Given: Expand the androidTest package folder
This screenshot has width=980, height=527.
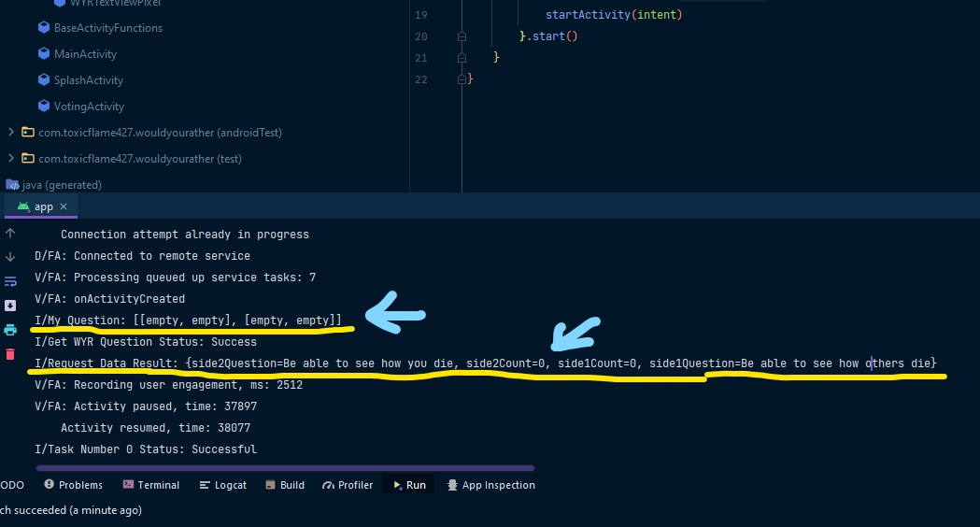Looking at the screenshot, I should 10,132.
